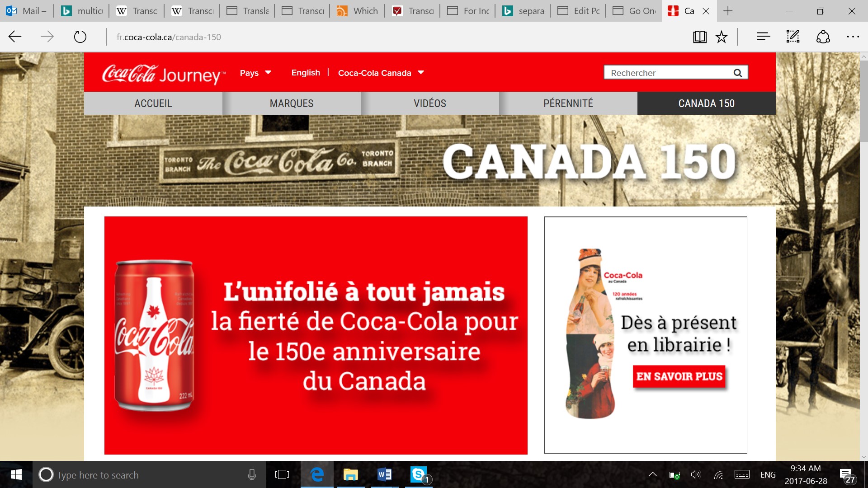Click the browser forward arrow
868x488 pixels.
(x=47, y=37)
